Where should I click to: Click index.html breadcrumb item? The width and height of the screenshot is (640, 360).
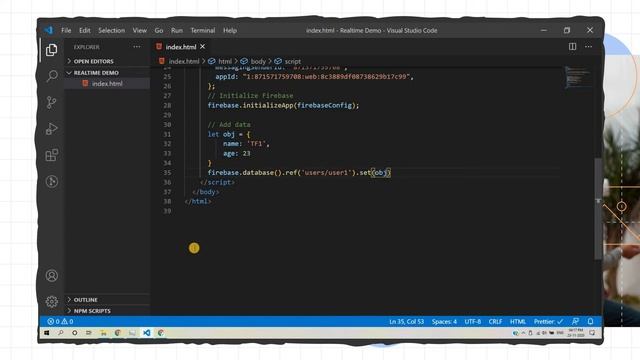click(184, 61)
